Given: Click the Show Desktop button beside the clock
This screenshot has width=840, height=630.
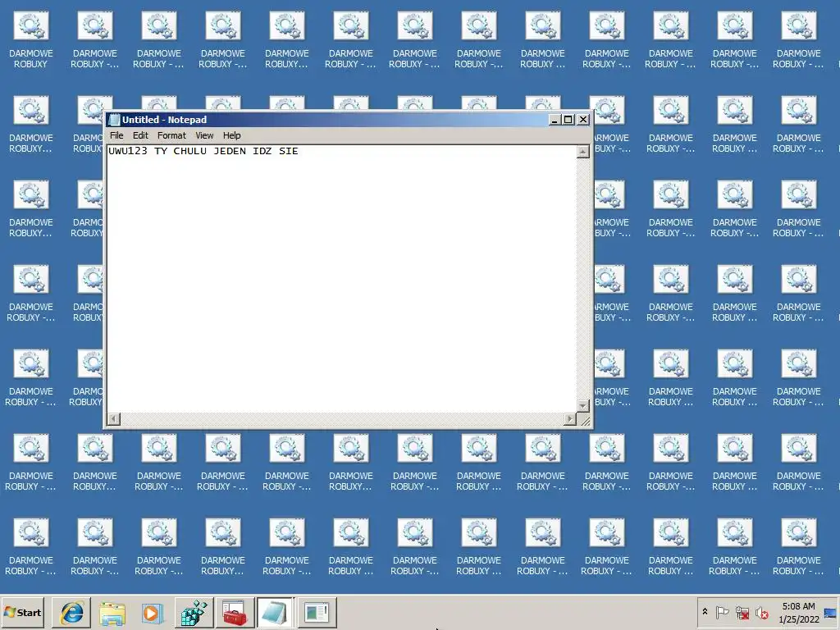Looking at the screenshot, I should [830, 612].
